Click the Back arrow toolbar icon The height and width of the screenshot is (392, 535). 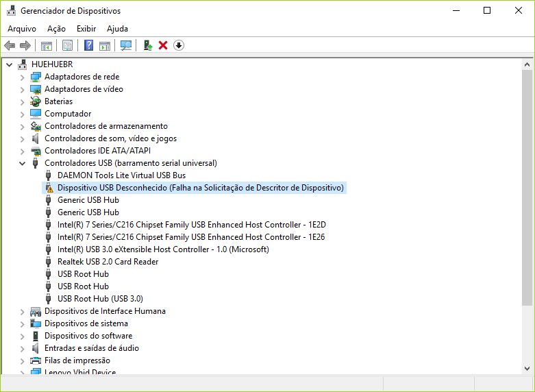point(10,45)
